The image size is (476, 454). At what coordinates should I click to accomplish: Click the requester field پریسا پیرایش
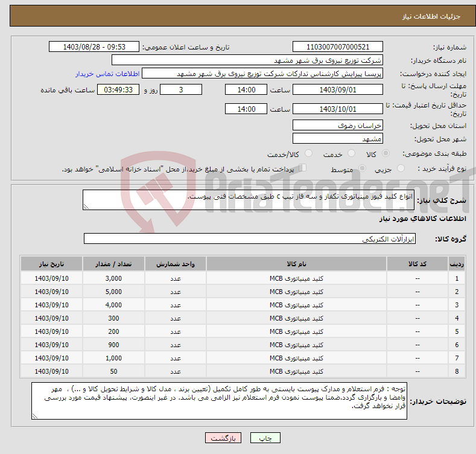click(x=262, y=74)
